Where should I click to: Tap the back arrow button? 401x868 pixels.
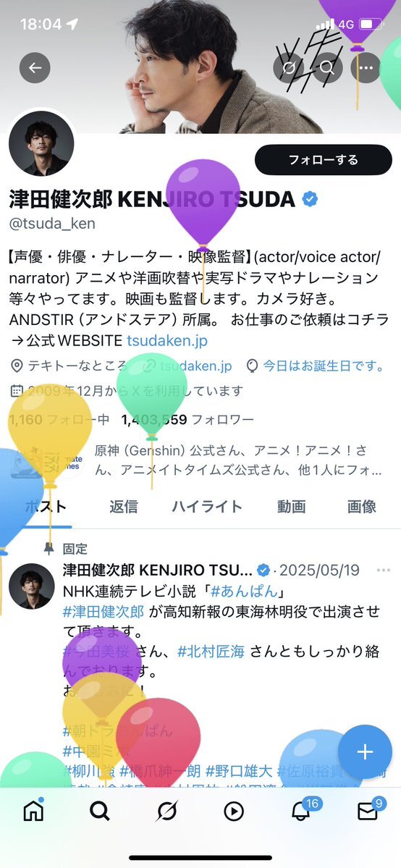[x=35, y=67]
